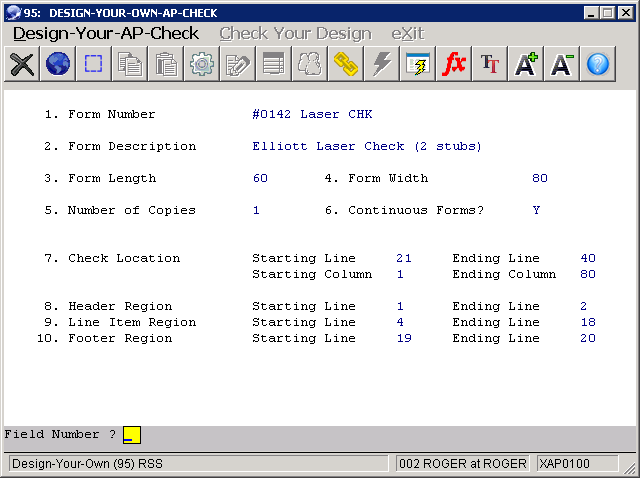Image resolution: width=640 pixels, height=478 pixels.
Task: Click Check Location Ending Line value 40
Action: (x=588, y=258)
